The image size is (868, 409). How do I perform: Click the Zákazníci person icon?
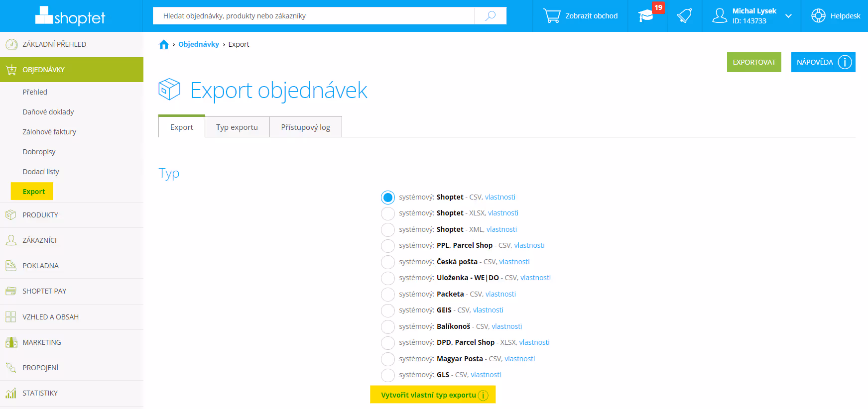11,240
